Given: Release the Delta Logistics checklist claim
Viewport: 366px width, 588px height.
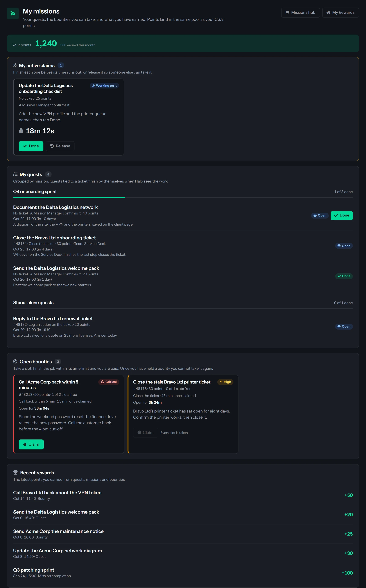Looking at the screenshot, I should click(60, 146).
